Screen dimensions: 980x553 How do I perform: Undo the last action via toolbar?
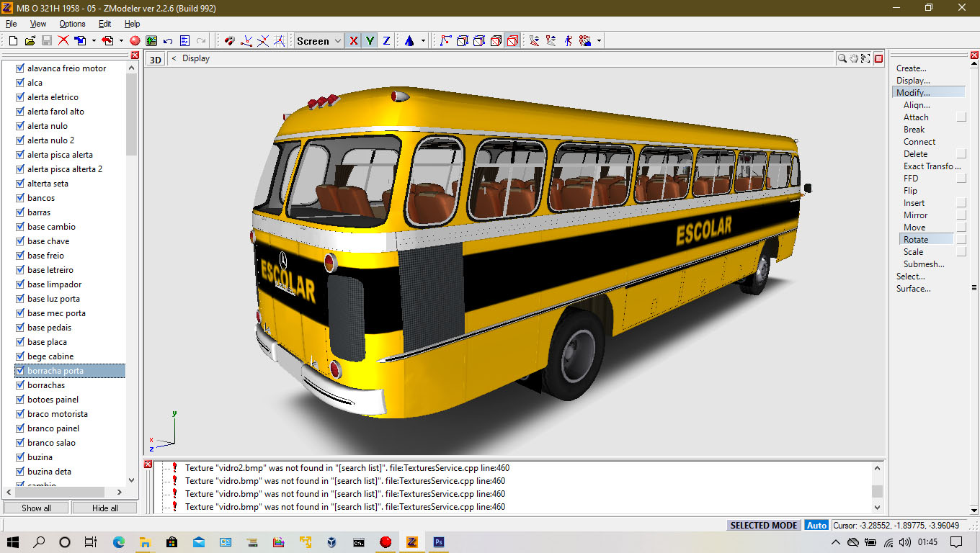(168, 41)
